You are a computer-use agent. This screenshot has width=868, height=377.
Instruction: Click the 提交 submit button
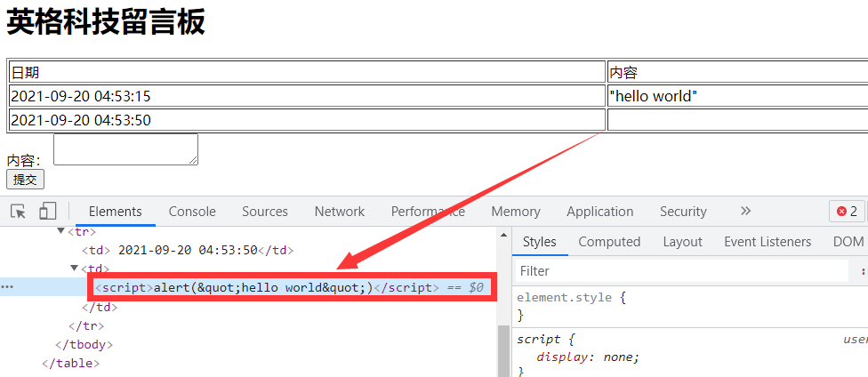point(25,180)
